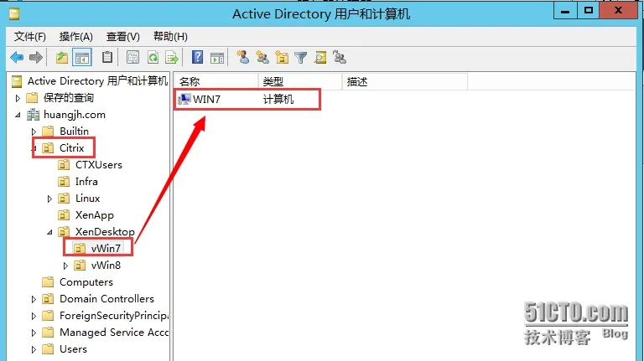Toggle the show/hide console tree icon
The width and height of the screenshot is (644, 361).
point(81,58)
